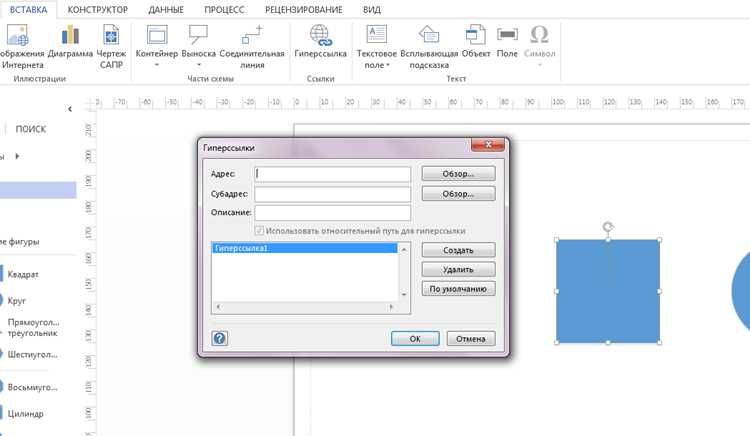
Task: Click Обзор next to the Субадрес field
Action: point(458,194)
